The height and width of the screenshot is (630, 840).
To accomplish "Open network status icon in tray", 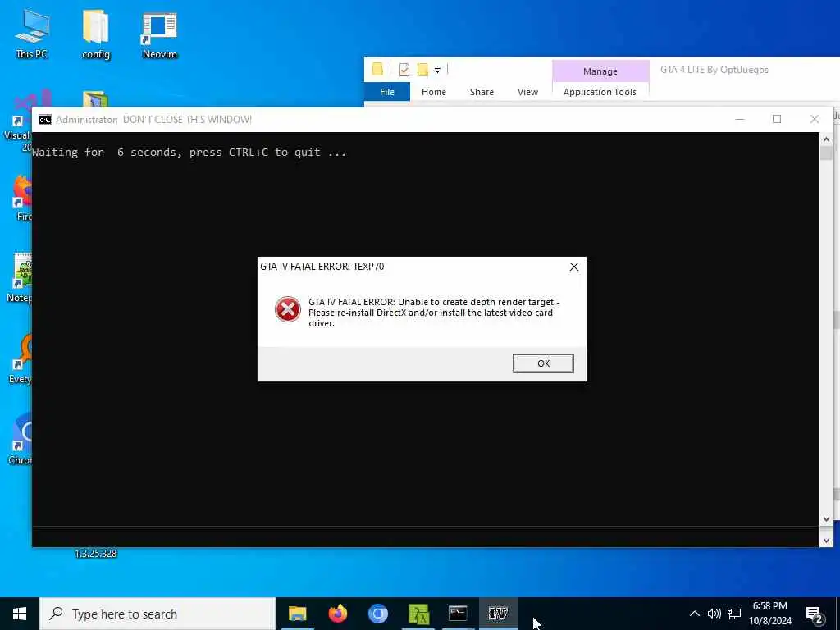I will tap(734, 614).
